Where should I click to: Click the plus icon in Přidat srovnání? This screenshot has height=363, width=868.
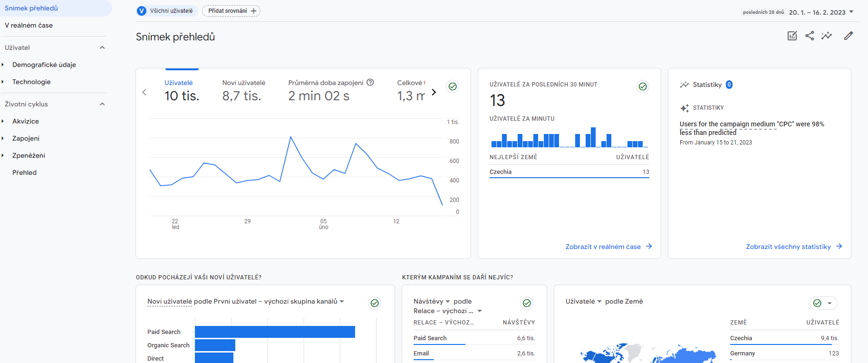point(253,11)
